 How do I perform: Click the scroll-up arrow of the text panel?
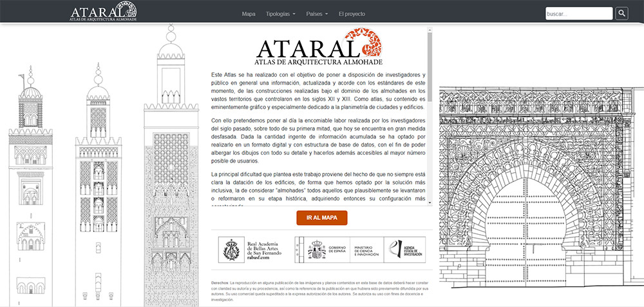coord(430,30)
